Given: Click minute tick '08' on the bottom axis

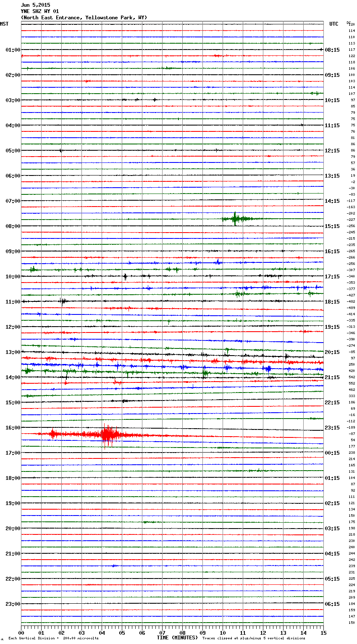Looking at the screenshot, I should (x=182, y=633).
